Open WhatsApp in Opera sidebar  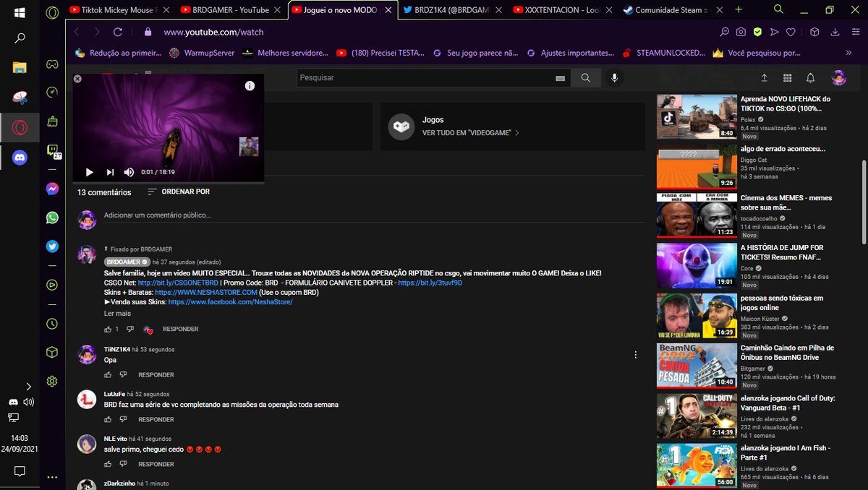coord(52,218)
